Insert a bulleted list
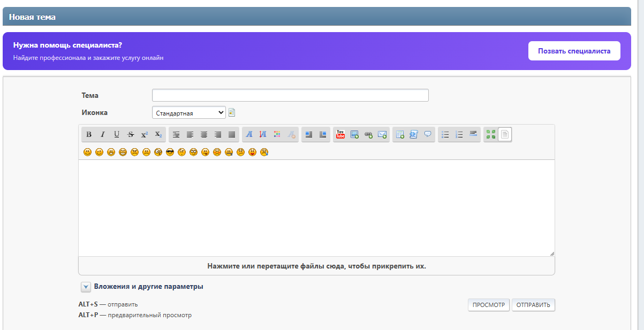644x330 pixels. [x=445, y=135]
